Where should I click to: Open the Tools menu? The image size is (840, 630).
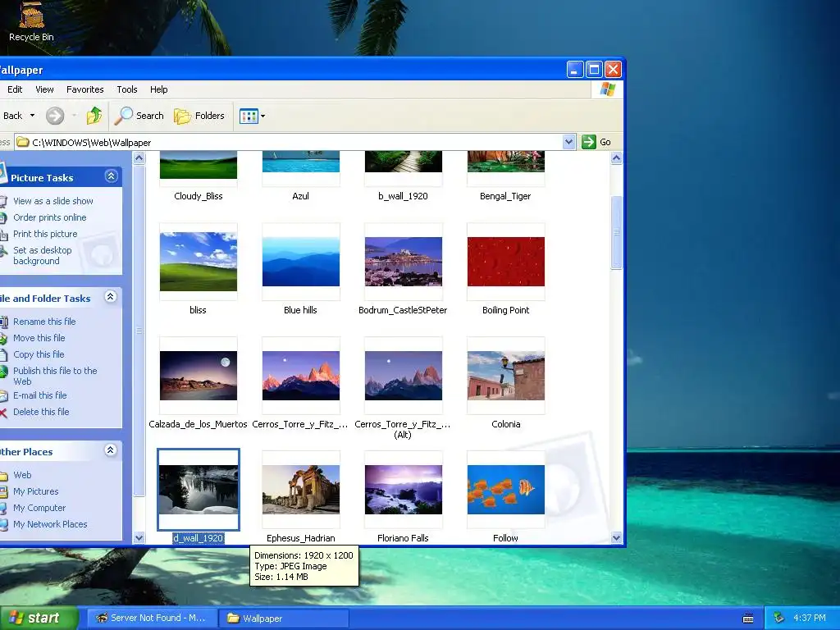point(127,89)
